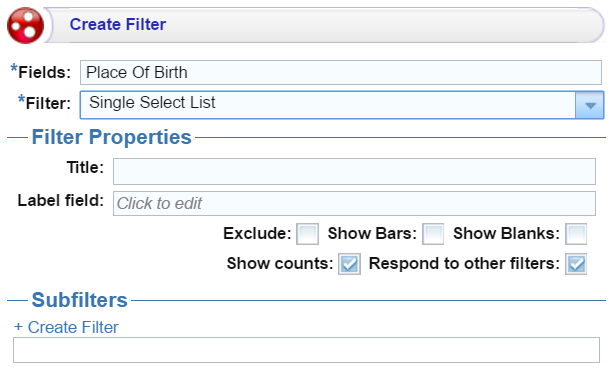Click the Create Filter dialog title
612x374 pixels.
118,24
